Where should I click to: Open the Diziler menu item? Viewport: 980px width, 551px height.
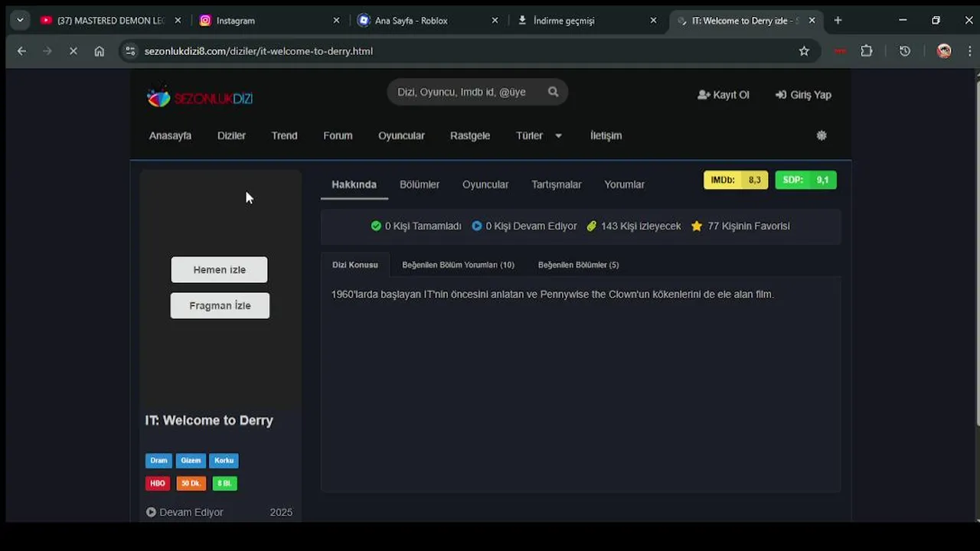(x=231, y=135)
